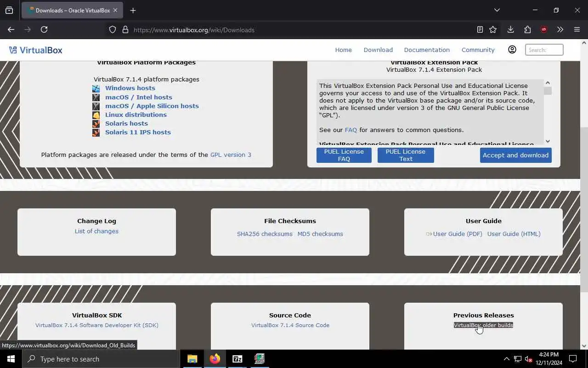
Task: Open the user account icon on site header
Action: click(x=512, y=50)
